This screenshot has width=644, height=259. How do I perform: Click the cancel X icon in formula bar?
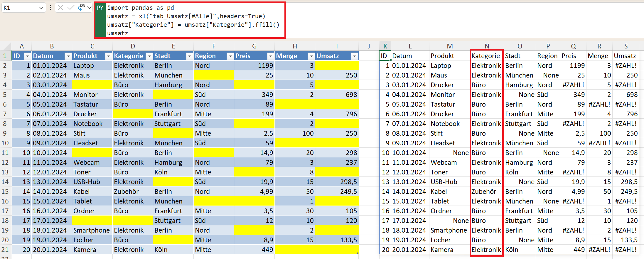[60, 8]
